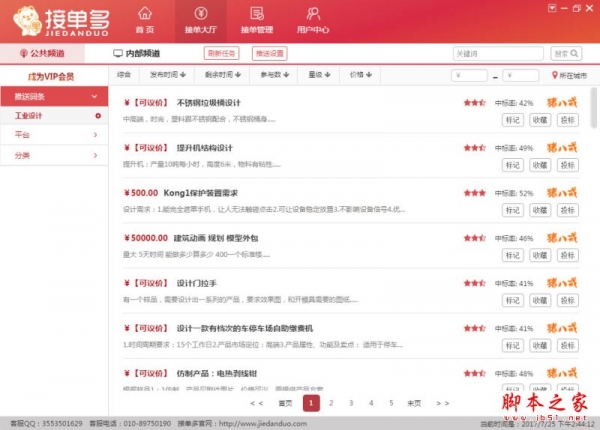Go to page 2 of results
Image resolution: width=600 pixels, height=430 pixels.
[332, 403]
